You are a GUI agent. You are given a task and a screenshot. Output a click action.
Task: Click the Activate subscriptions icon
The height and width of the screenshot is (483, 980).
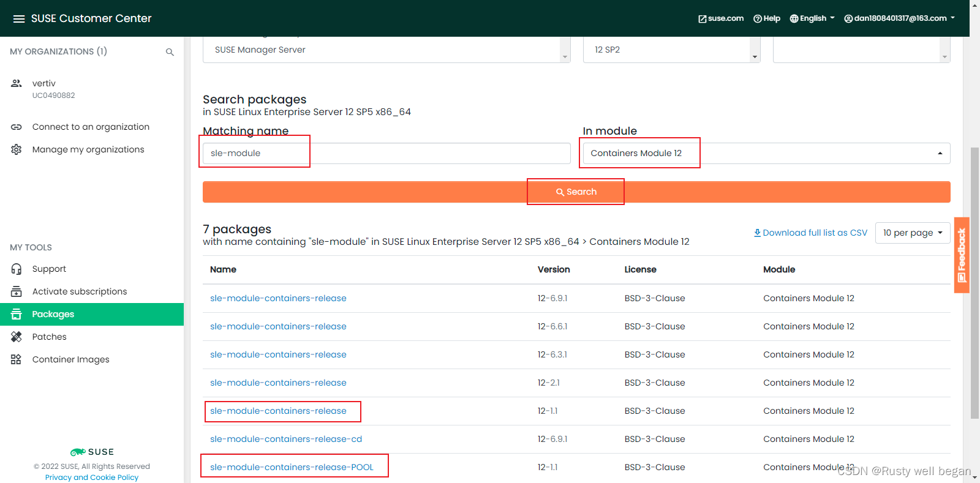point(17,291)
